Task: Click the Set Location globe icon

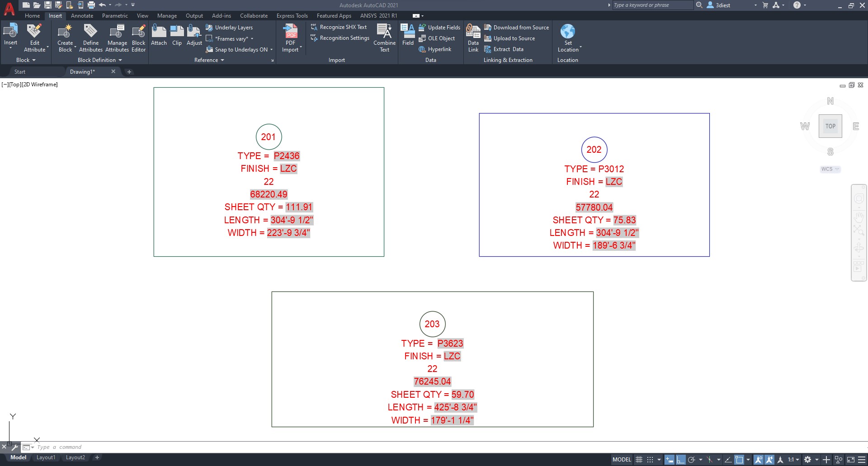Action: tap(568, 31)
